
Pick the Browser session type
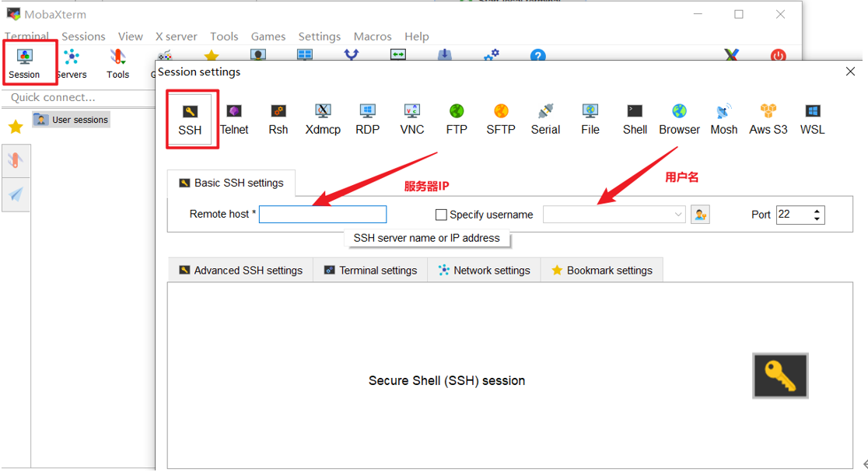[679, 119]
